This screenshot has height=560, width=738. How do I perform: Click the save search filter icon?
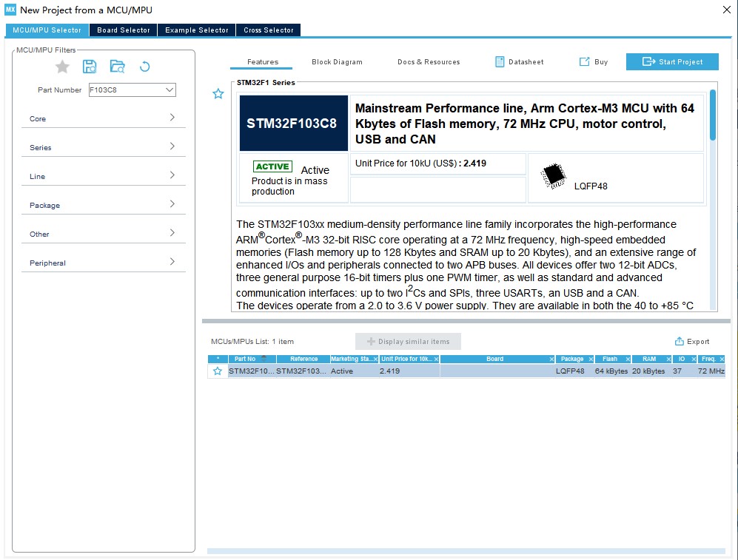pos(90,67)
